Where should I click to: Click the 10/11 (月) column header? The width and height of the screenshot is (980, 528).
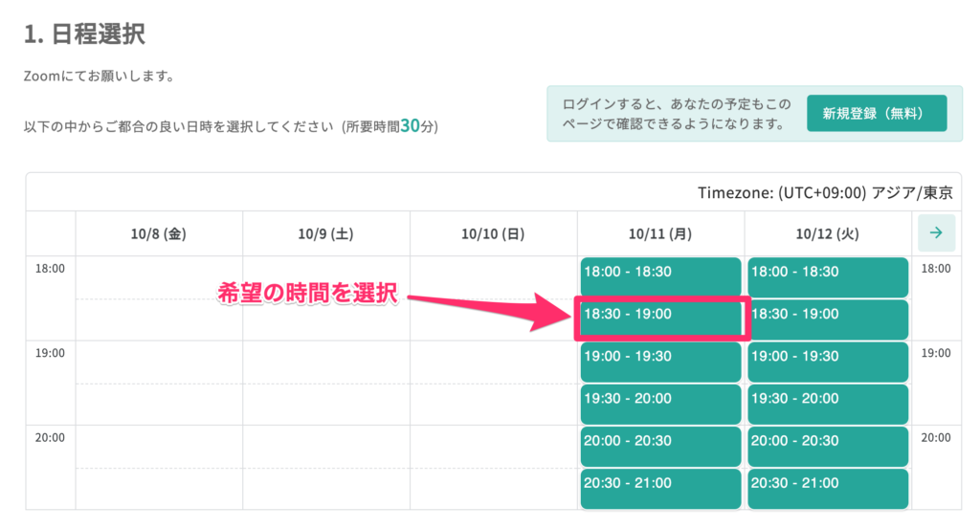(660, 233)
